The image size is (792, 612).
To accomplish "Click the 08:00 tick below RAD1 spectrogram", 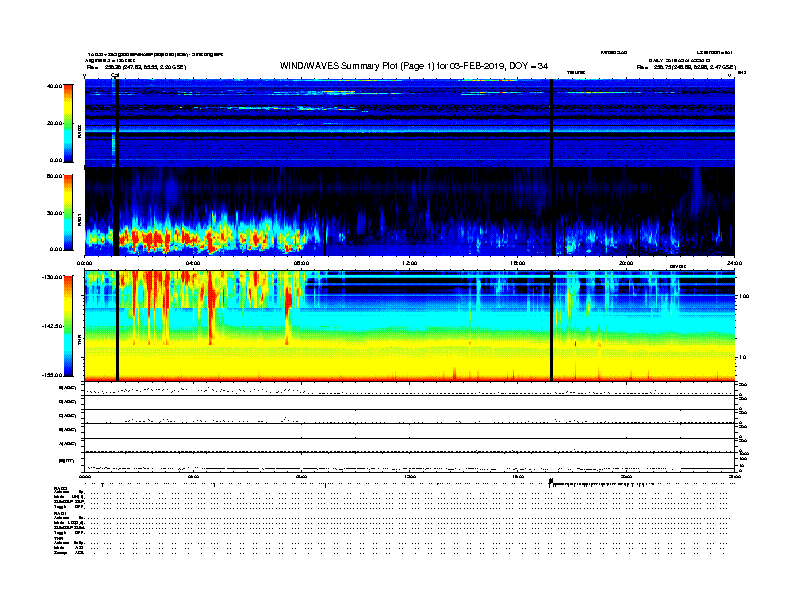I will [x=301, y=263].
